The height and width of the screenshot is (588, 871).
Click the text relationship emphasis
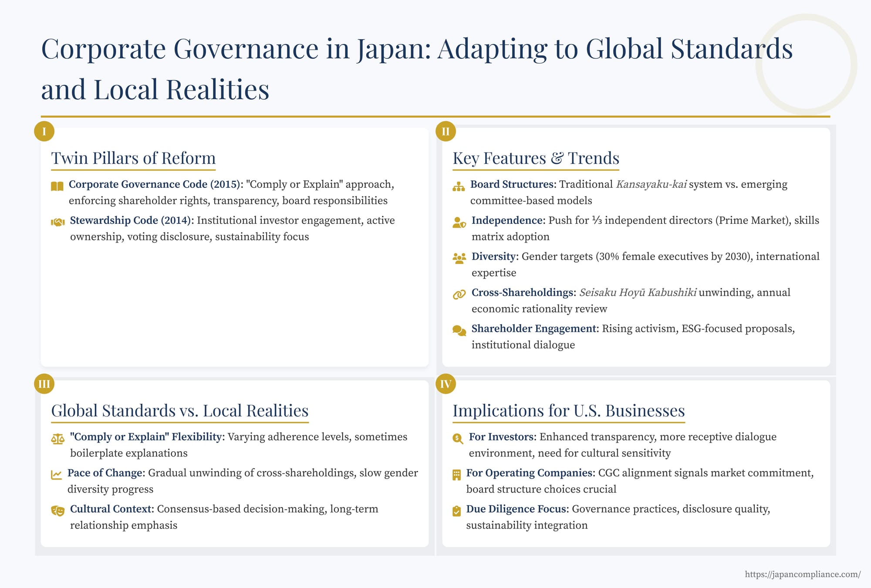tap(124, 525)
